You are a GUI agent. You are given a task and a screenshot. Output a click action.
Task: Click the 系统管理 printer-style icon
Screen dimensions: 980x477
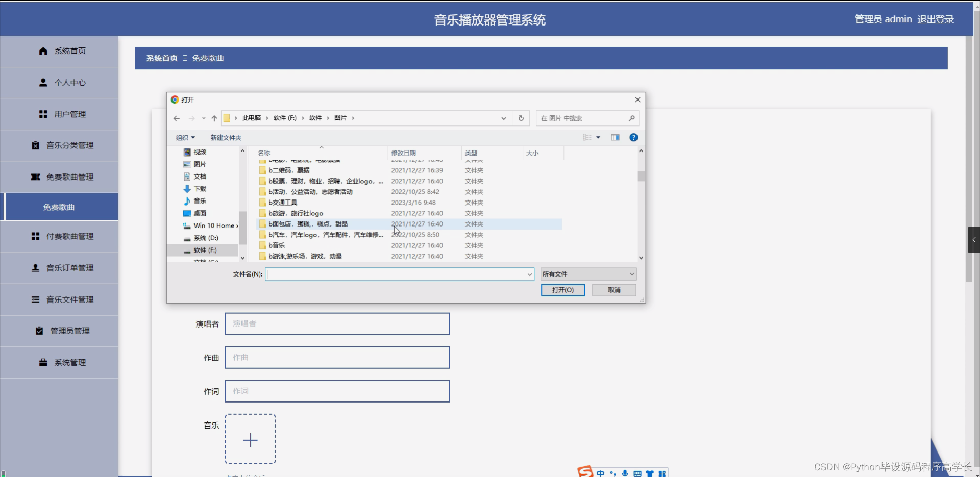tap(42, 362)
